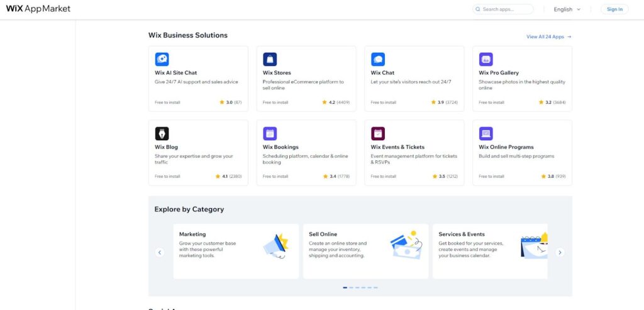The image size is (644, 310).
Task: Click the search magnifier icon
Action: 478,9
